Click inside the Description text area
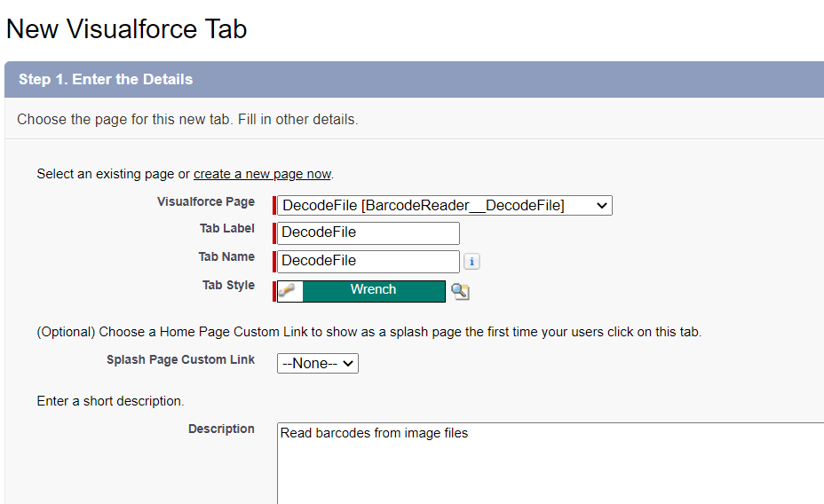This screenshot has height=504, width=824. [551, 463]
